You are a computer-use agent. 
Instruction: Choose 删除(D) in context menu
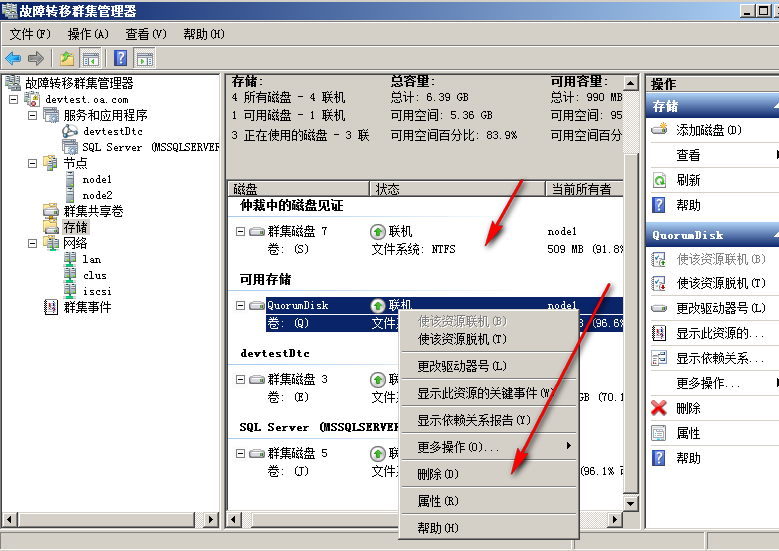[489, 474]
